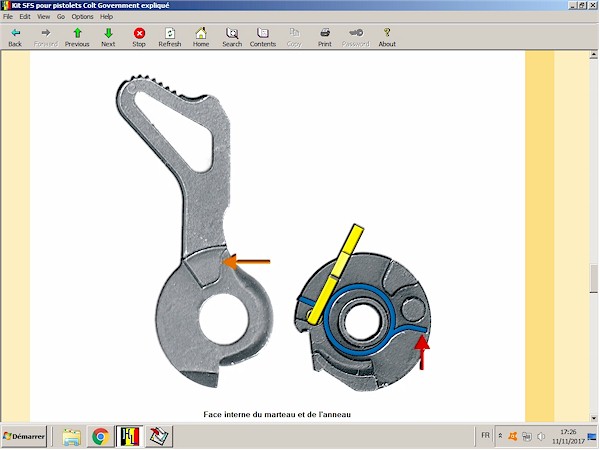This screenshot has height=450, width=600.
Task: Click the volume speaker tray icon
Action: point(541,436)
